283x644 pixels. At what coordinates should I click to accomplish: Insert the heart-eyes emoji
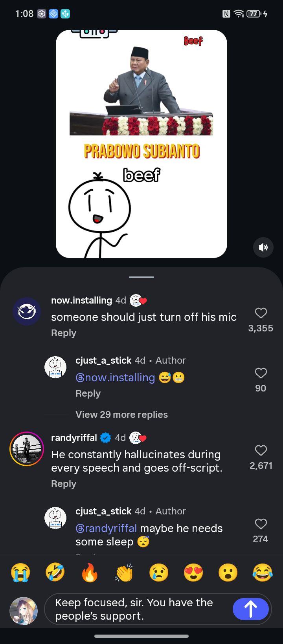193,573
